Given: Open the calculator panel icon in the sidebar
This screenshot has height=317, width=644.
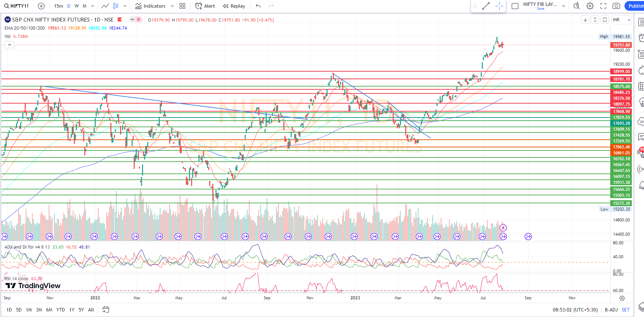Looking at the screenshot, I should tap(641, 86).
